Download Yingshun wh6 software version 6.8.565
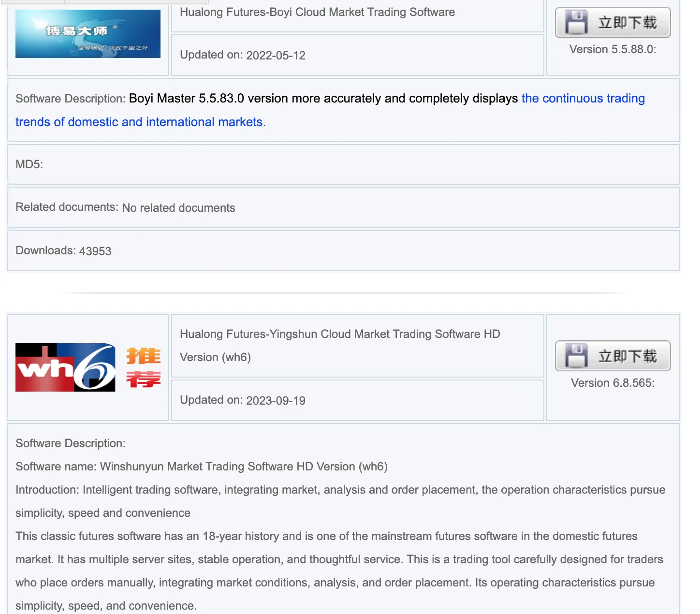 point(613,356)
